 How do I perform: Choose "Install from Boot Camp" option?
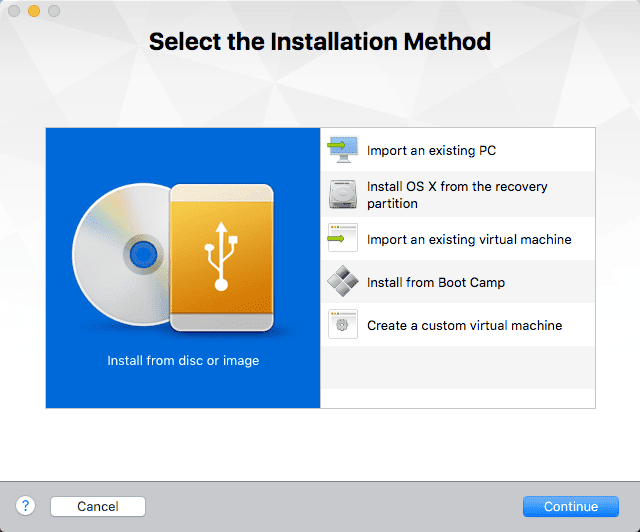pos(458,282)
